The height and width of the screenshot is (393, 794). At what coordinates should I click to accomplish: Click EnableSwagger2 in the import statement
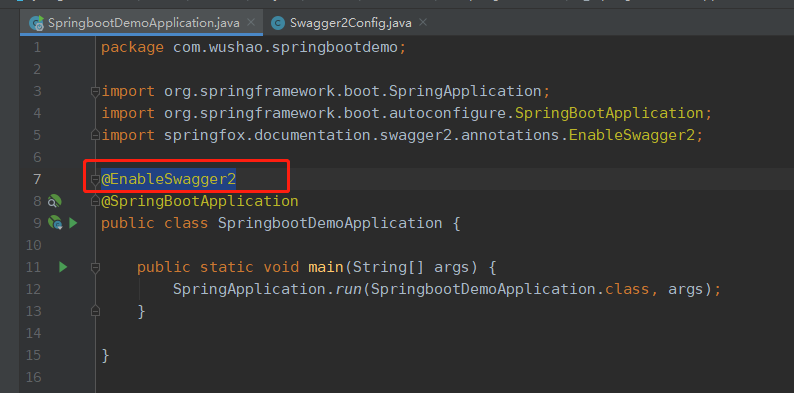632,135
